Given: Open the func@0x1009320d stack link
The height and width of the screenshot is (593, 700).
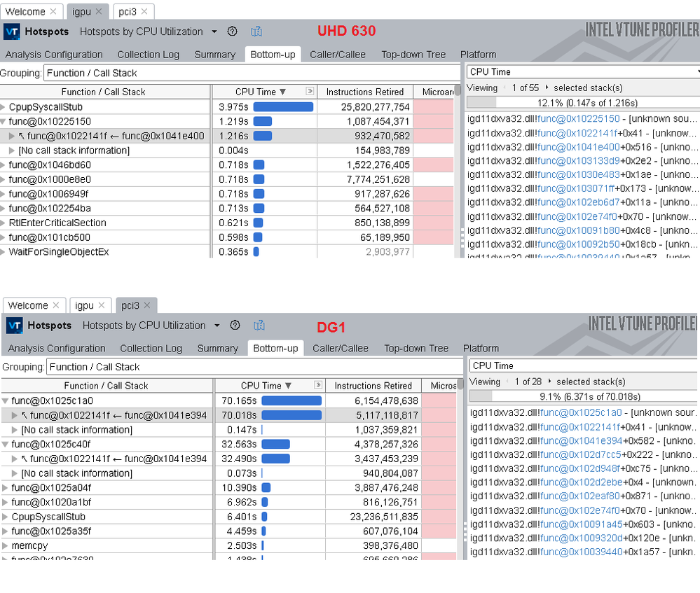Looking at the screenshot, I should 582,538.
